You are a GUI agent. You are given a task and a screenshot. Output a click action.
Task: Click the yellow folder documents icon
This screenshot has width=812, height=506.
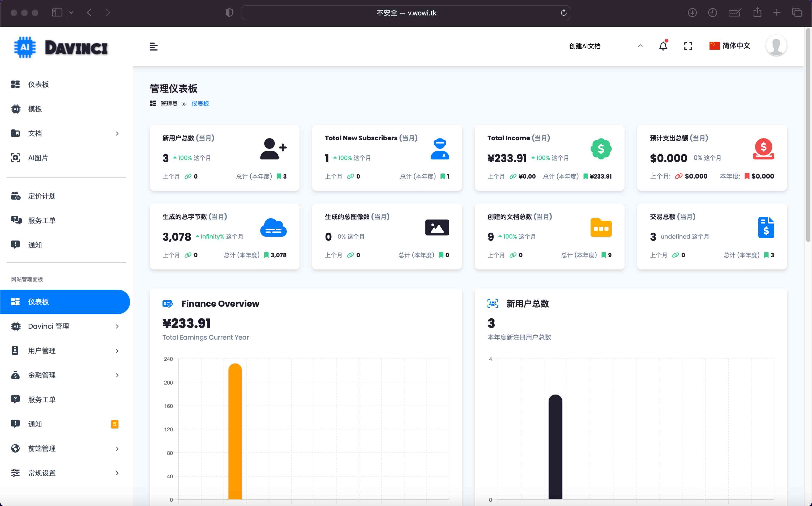tap(601, 227)
